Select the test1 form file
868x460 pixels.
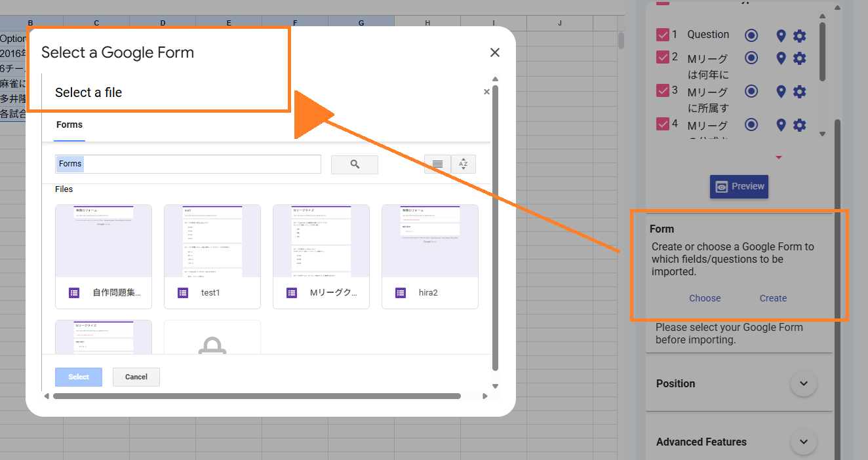coord(212,256)
